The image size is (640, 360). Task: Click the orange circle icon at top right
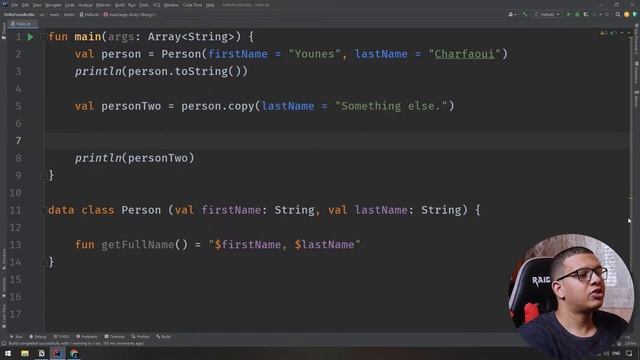point(627,14)
